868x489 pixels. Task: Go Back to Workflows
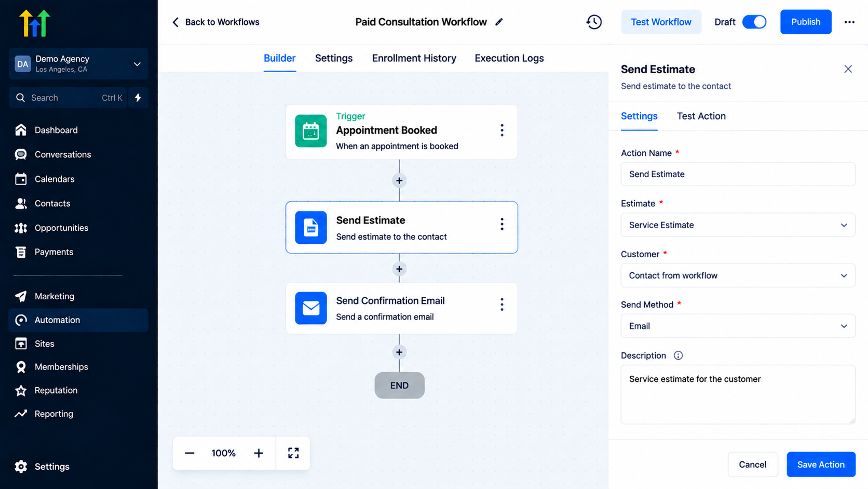(x=215, y=22)
